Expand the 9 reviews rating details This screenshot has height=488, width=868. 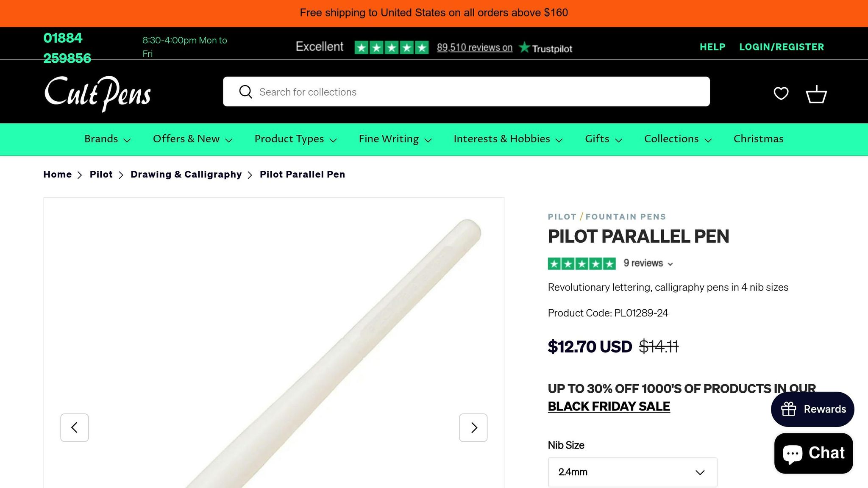pos(647,263)
